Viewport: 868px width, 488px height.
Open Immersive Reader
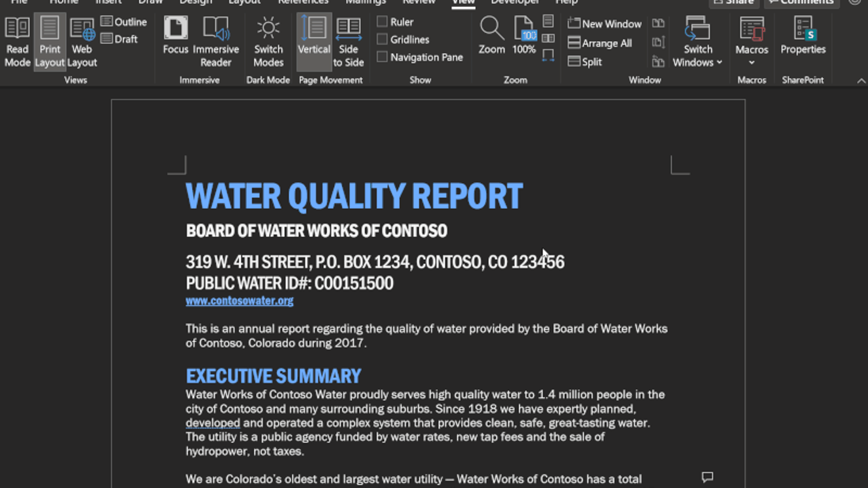click(216, 42)
